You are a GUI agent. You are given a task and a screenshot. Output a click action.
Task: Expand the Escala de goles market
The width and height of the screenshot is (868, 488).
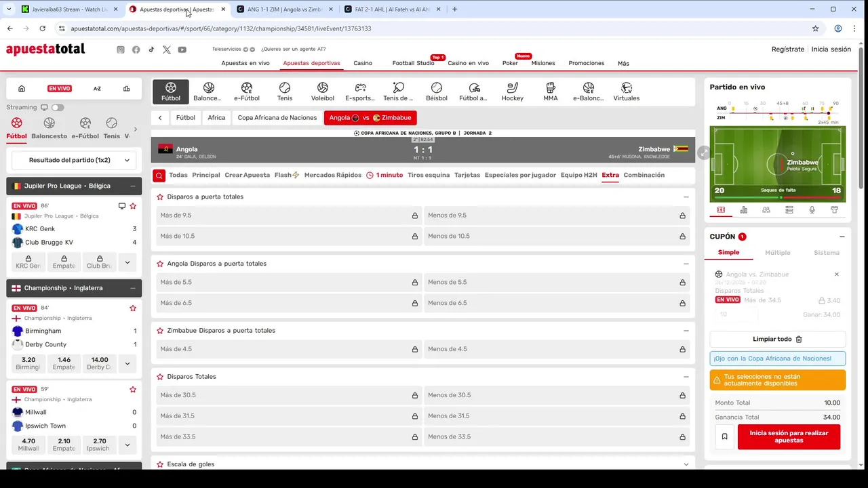[x=686, y=464]
